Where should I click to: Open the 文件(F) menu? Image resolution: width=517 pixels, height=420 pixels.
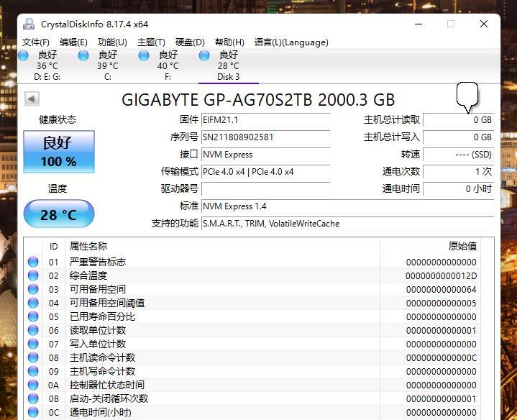[x=36, y=42]
